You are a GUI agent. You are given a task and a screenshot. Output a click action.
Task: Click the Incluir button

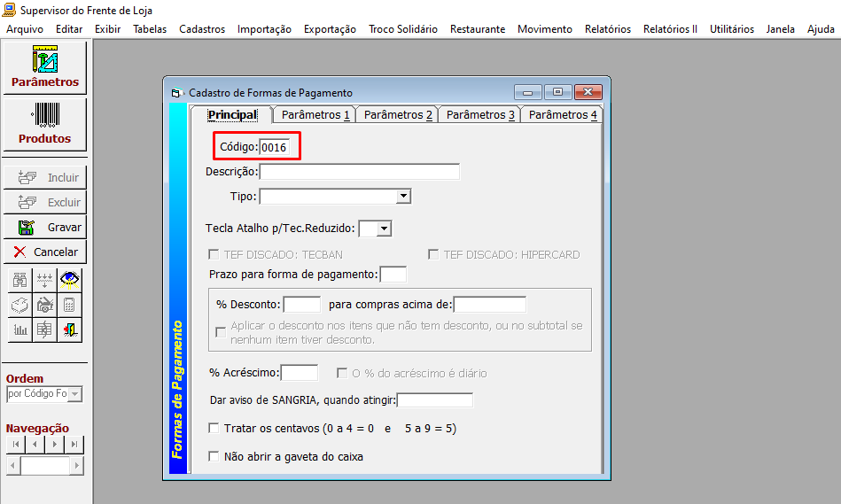45,177
